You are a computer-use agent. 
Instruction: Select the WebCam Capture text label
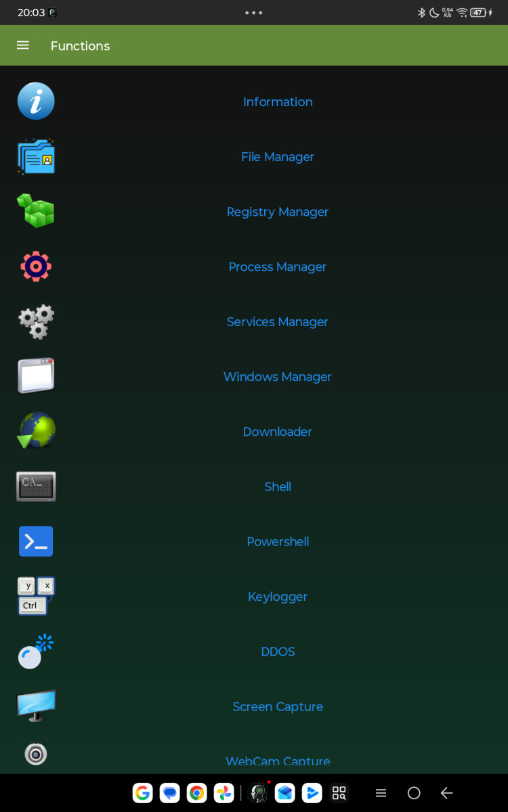(278, 761)
